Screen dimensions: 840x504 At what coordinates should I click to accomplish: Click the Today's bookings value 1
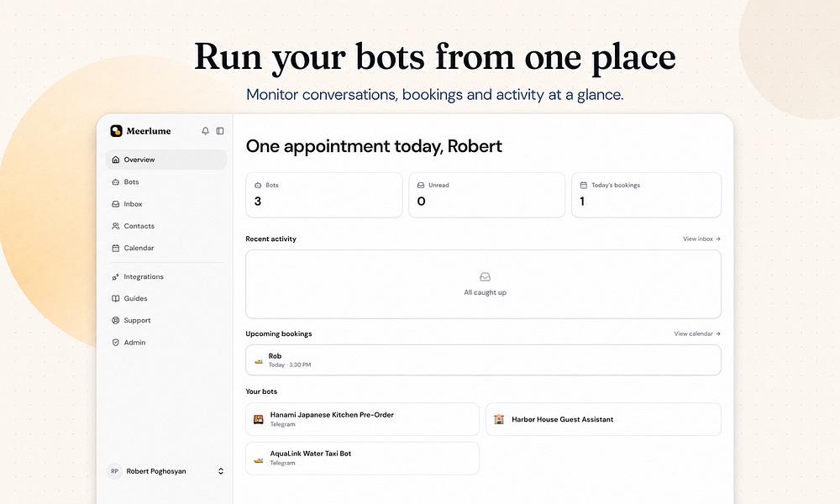point(582,202)
